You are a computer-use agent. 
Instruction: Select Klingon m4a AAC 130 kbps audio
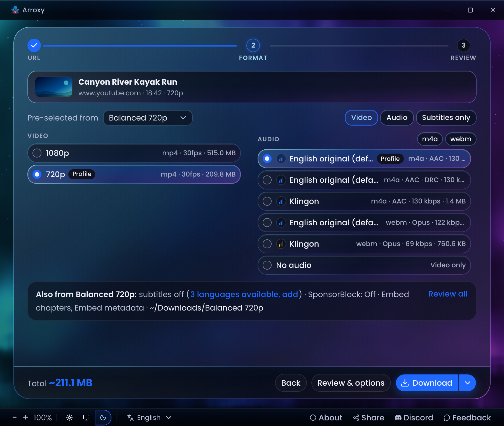click(x=364, y=202)
